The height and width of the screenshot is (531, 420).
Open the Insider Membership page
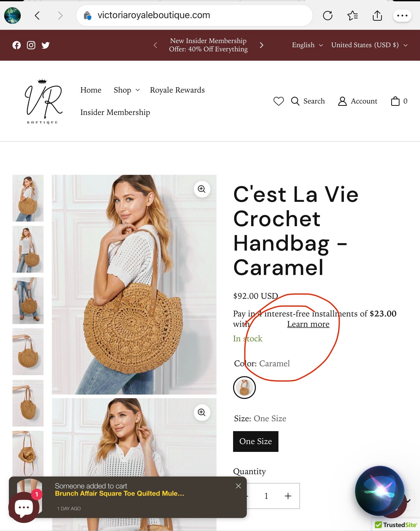pos(115,112)
